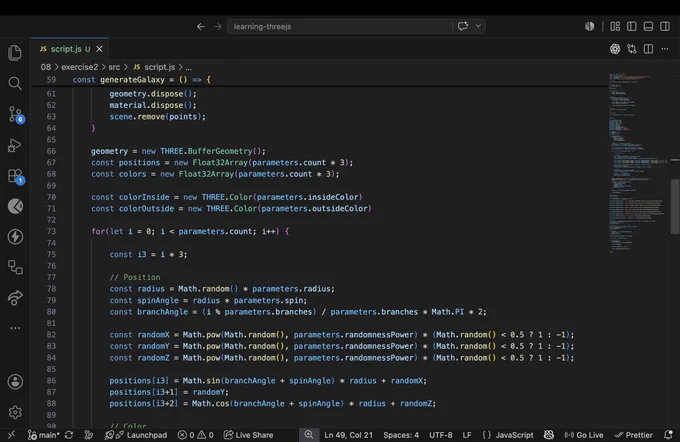Open Launchpad from the status bar

pos(142,435)
